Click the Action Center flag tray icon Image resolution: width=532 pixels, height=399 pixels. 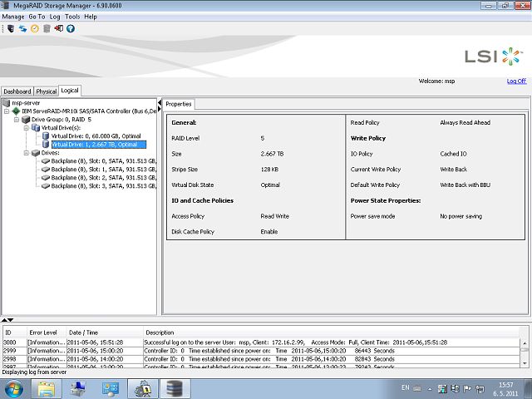[x=467, y=388]
